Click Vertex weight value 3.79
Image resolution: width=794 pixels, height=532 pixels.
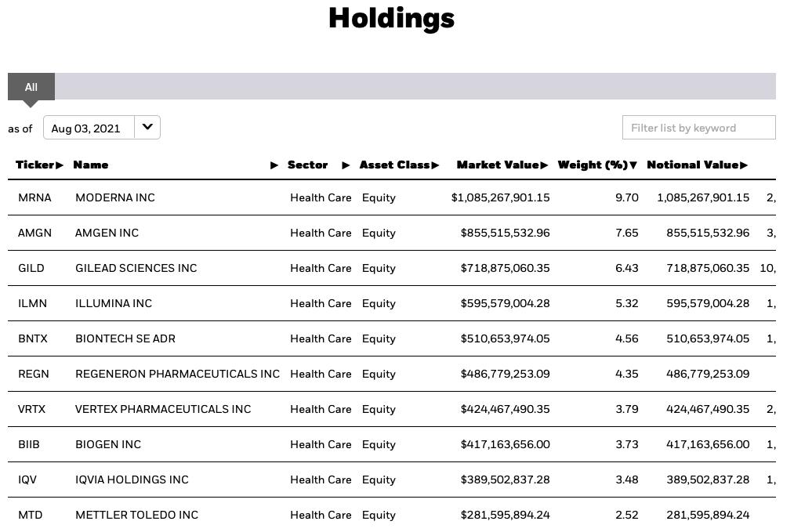(627, 409)
